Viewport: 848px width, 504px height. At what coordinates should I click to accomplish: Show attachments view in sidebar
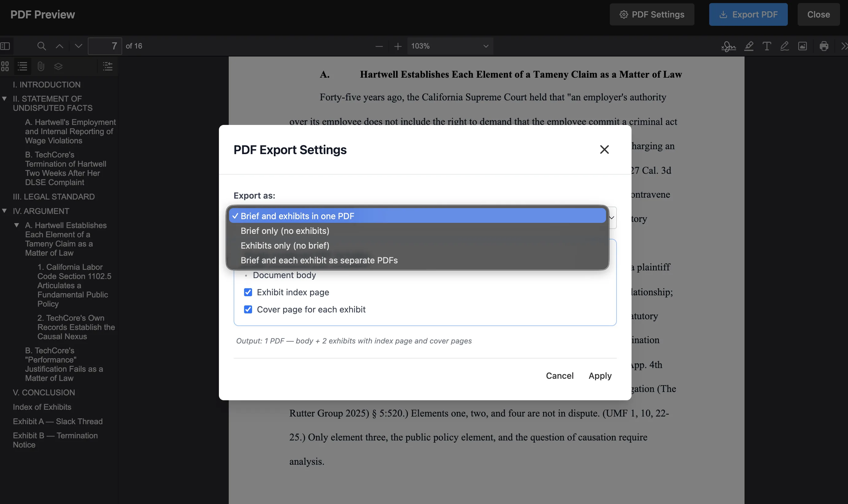click(x=41, y=66)
